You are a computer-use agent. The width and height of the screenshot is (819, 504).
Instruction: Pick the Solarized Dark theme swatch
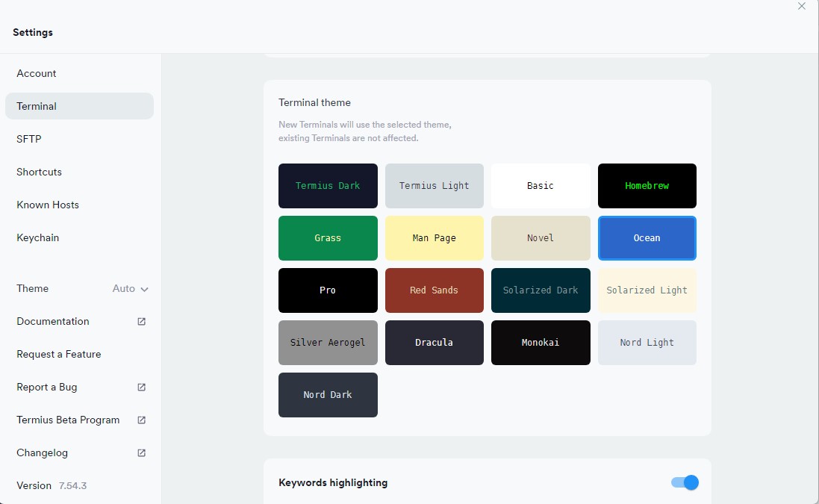click(541, 290)
